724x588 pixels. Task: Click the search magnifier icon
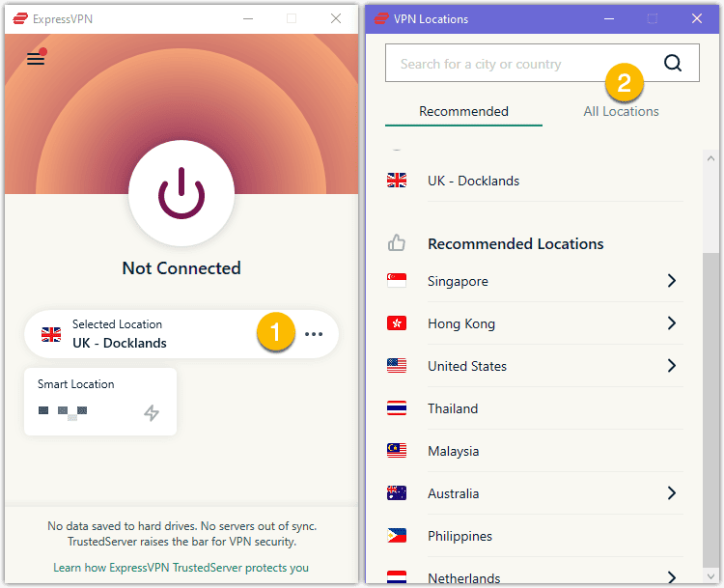[673, 64]
